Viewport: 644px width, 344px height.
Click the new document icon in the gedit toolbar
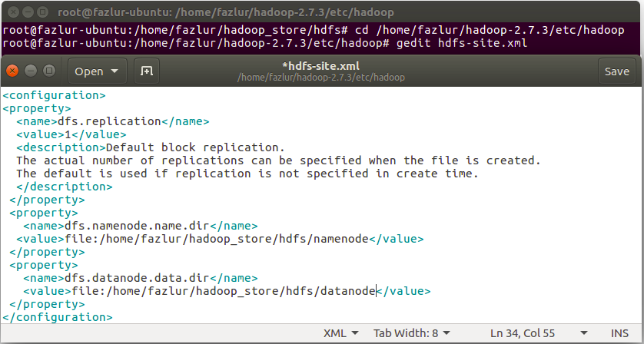pos(147,71)
